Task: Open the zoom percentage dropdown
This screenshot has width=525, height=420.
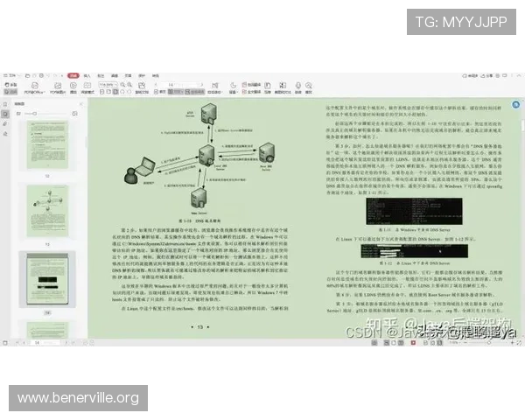Action: 115,85
